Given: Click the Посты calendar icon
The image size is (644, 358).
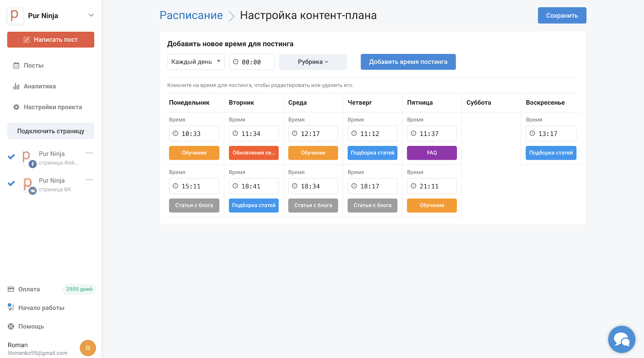Looking at the screenshot, I should [16, 66].
